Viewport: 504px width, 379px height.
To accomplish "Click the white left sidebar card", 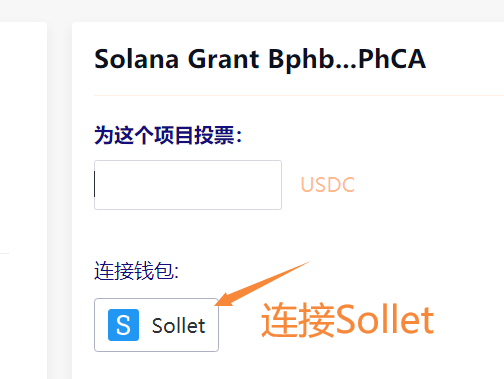I will [23, 200].
